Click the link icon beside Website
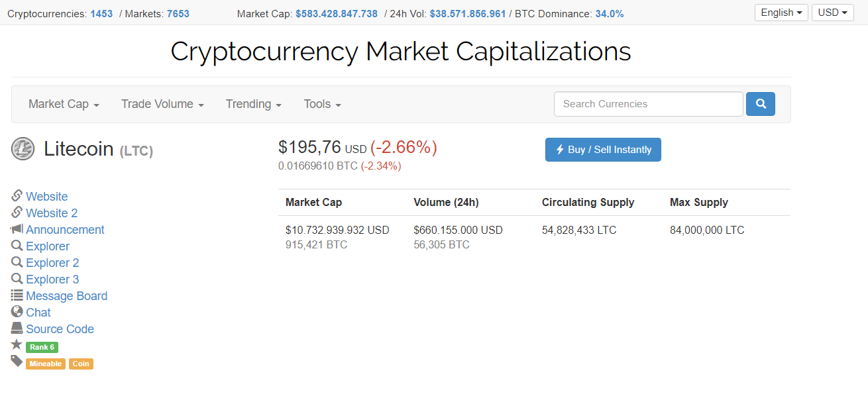Screen dimensions: 868x406 [17, 196]
